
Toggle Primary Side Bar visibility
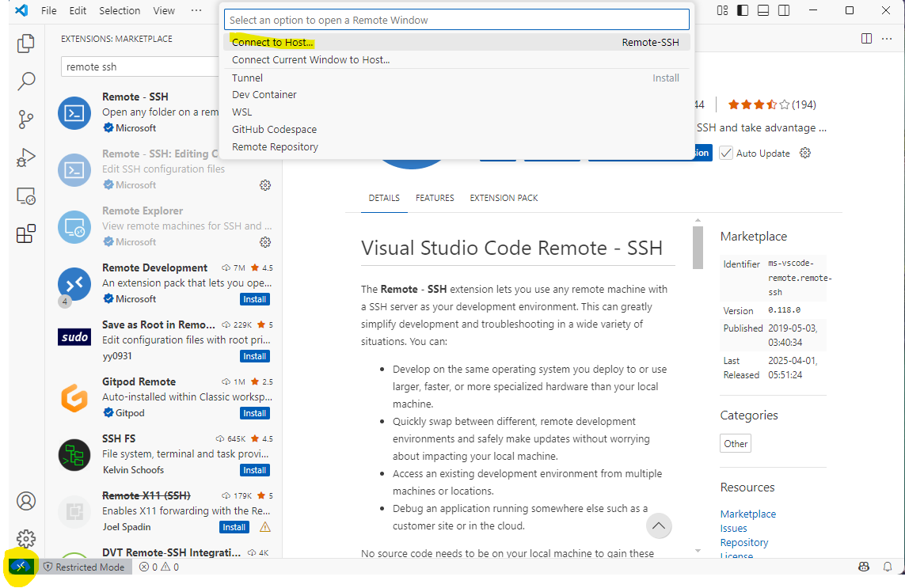click(743, 10)
